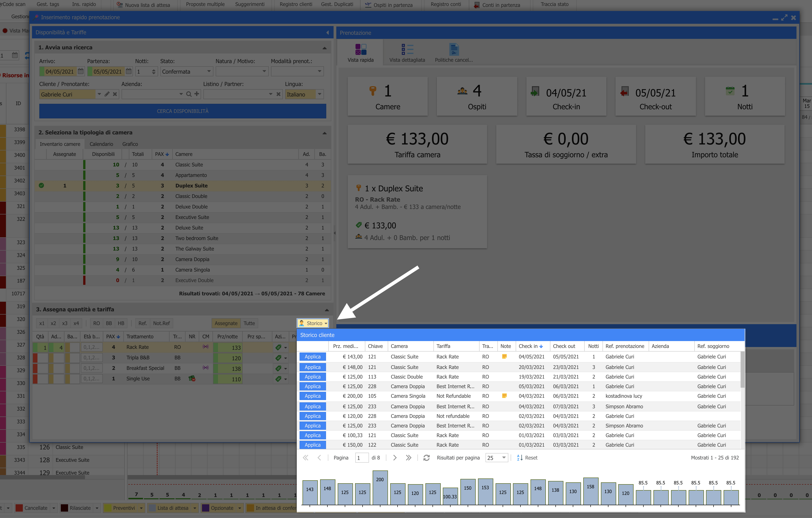Click the pencil icon to edit the Cliente field
The width and height of the screenshot is (812, 518).
(x=107, y=94)
